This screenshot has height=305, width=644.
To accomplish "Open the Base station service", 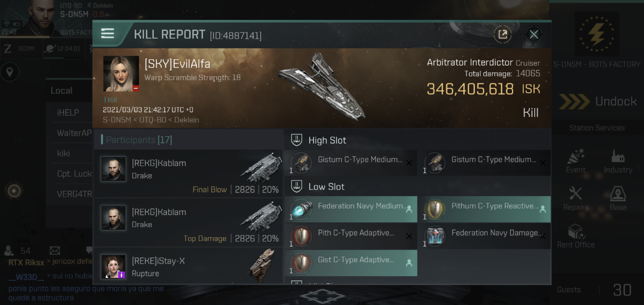I will click(x=618, y=198).
